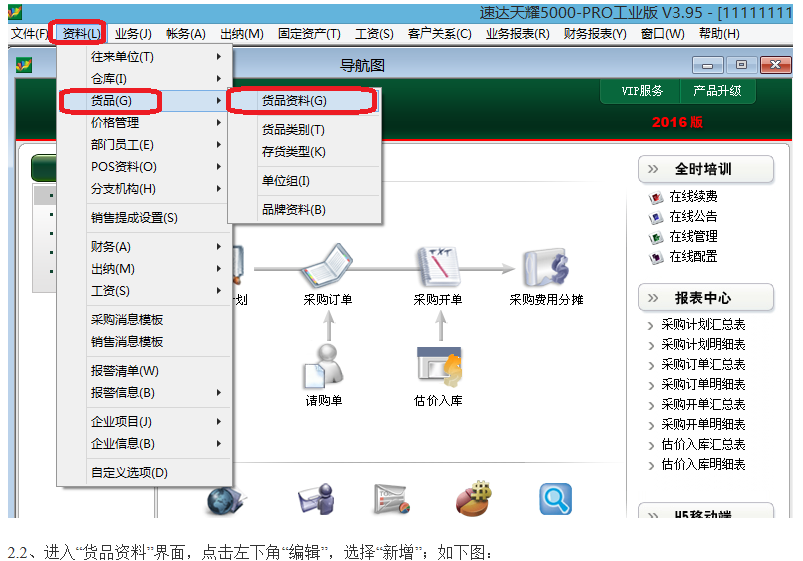This screenshot has width=803, height=561.
Task: Open the 采购订单明细表 report link
Action: click(703, 385)
